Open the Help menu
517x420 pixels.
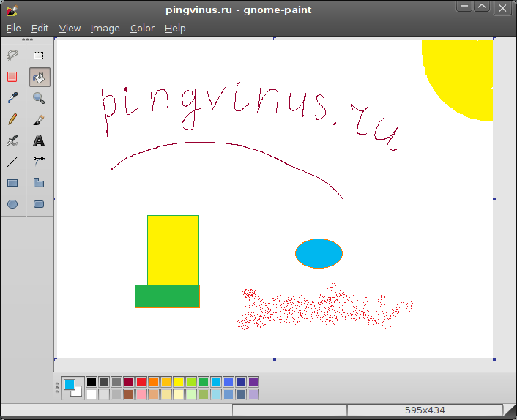pyautogui.click(x=175, y=29)
